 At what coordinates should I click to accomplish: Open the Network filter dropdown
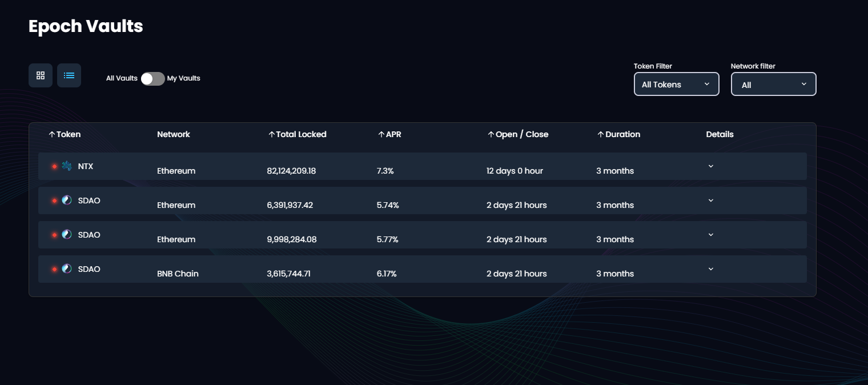pos(773,84)
